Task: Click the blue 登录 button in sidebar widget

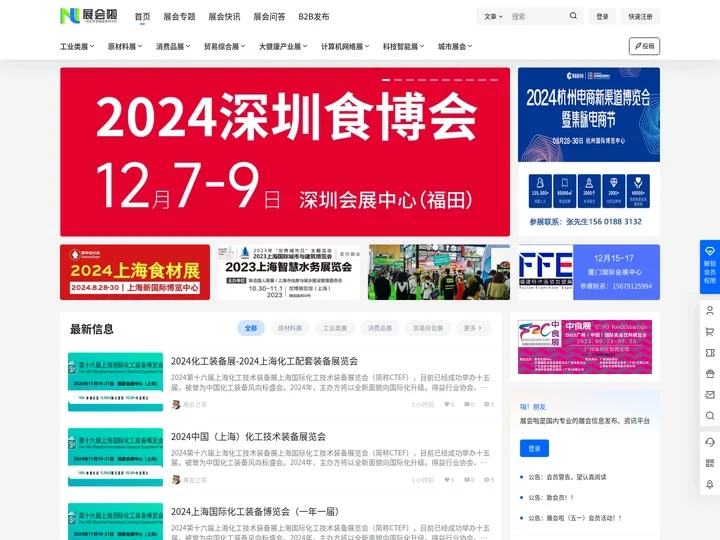Action: 534,448
